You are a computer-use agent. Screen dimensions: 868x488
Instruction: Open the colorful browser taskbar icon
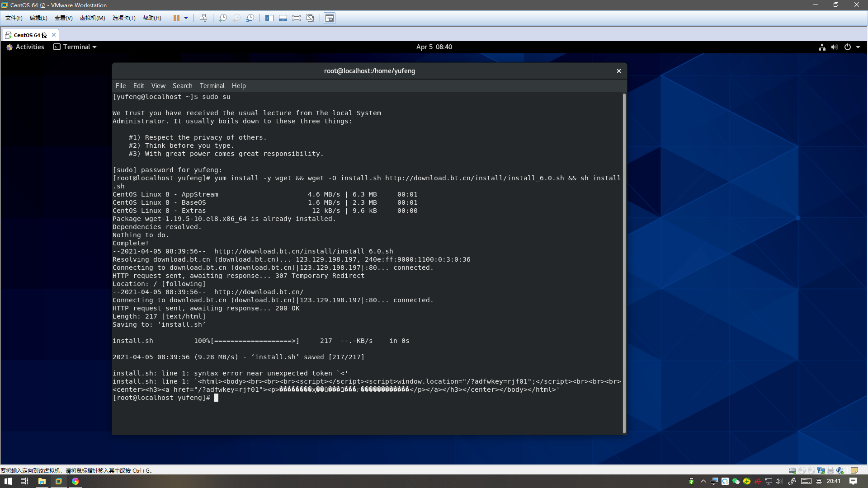pyautogui.click(x=75, y=481)
